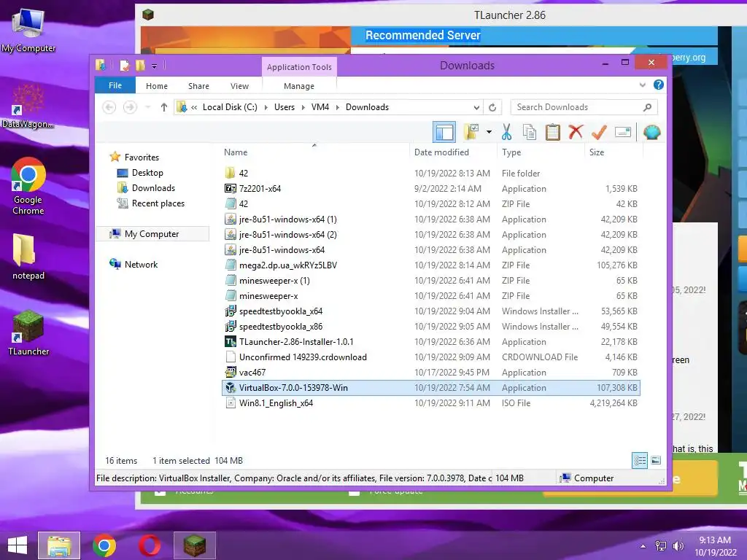The width and height of the screenshot is (747, 560).
Task: Select the Application Tools contextual tab
Action: [299, 67]
